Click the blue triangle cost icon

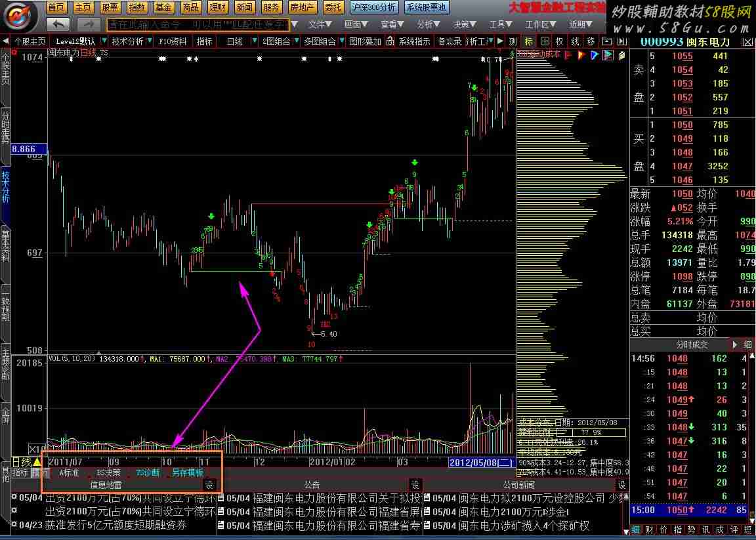pyautogui.click(x=595, y=54)
